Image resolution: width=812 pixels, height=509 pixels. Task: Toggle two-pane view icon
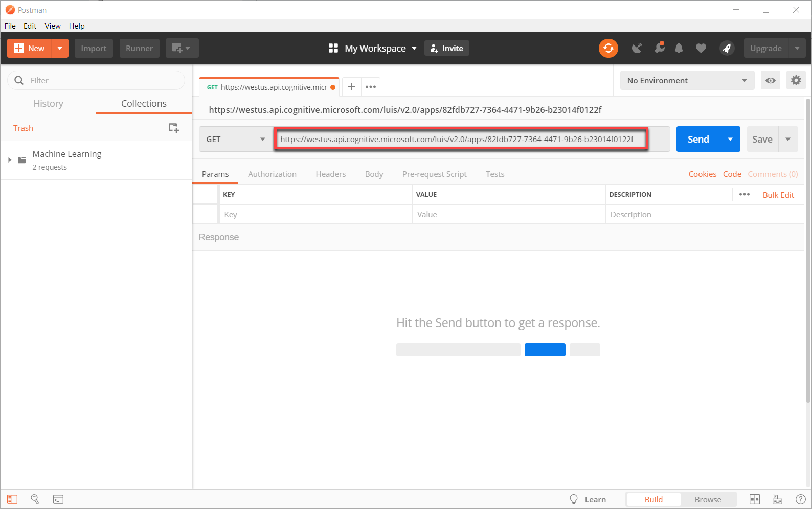coord(755,499)
